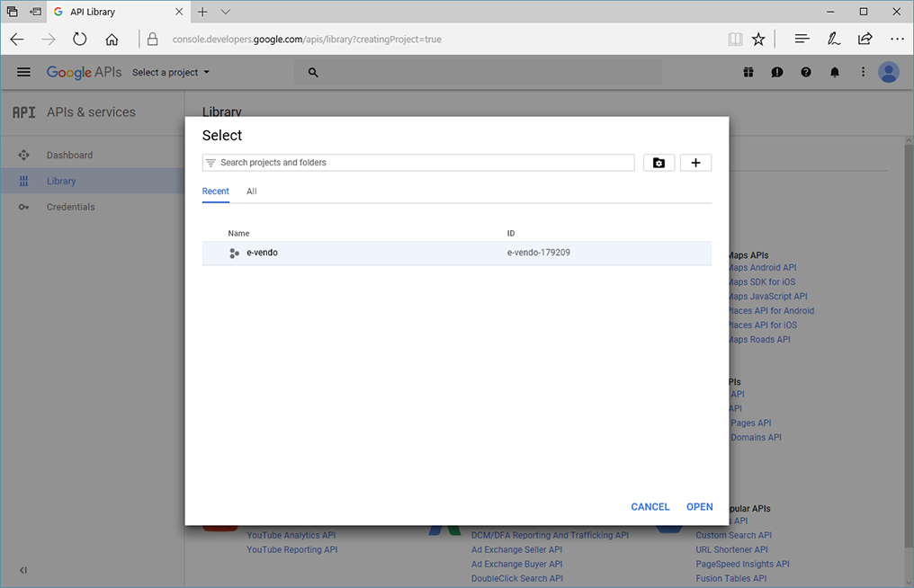
Task: Click the manage resources folder icon
Action: pyautogui.click(x=659, y=163)
